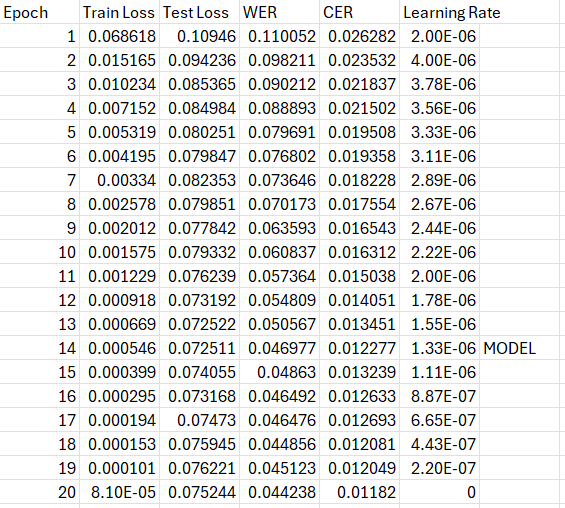The height and width of the screenshot is (508, 565).
Task: Click CER cell 0.012081
Action: [359, 444]
